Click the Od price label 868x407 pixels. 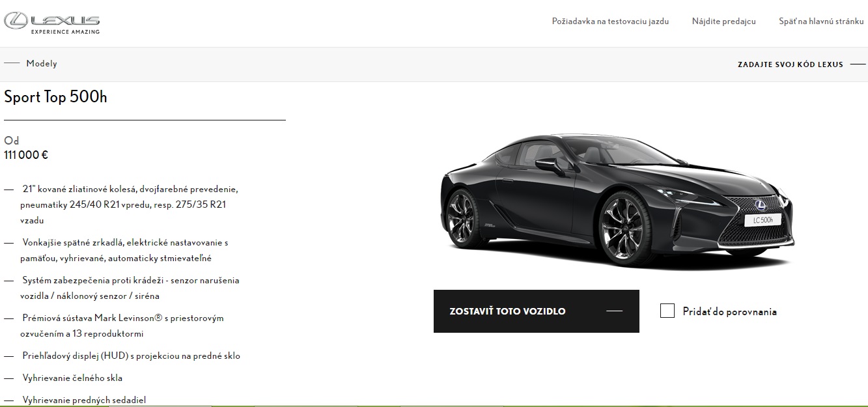[x=12, y=141]
